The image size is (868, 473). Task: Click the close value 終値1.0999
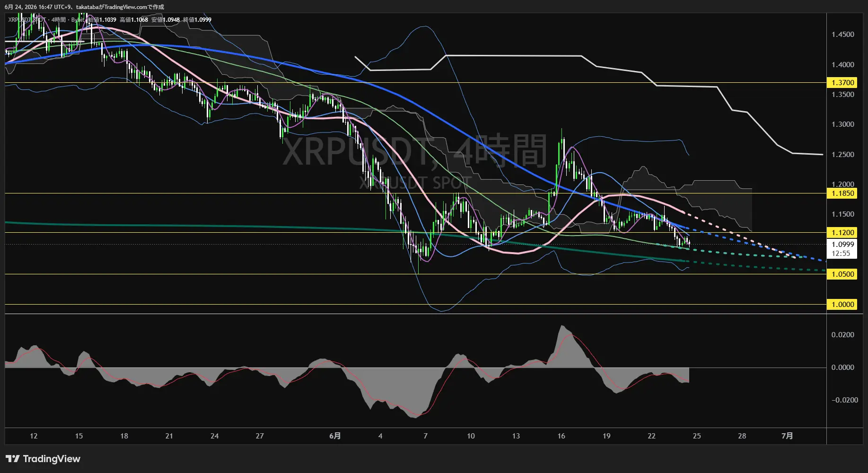(x=197, y=20)
